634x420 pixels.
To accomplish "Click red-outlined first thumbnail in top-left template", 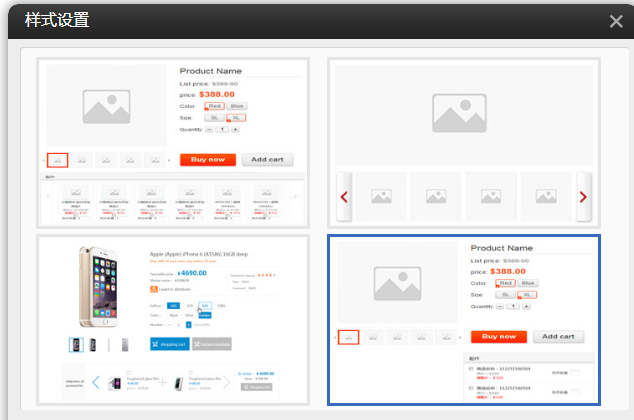I will click(58, 160).
